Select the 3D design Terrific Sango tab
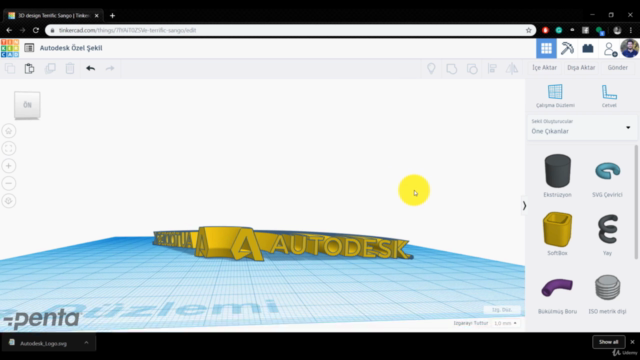This screenshot has height=360, width=640. coord(53,16)
